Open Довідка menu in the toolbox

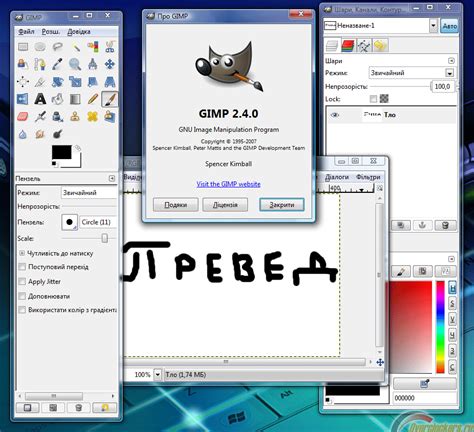pos(79,31)
